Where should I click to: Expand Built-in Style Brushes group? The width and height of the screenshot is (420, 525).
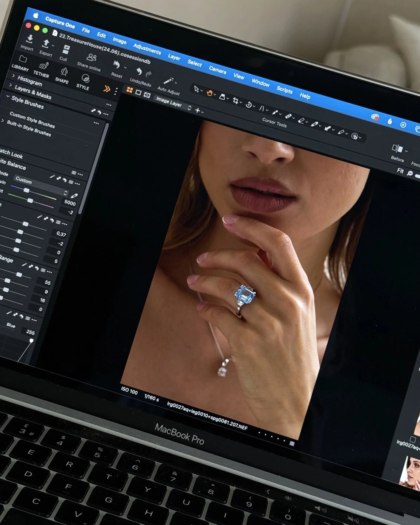point(2,121)
